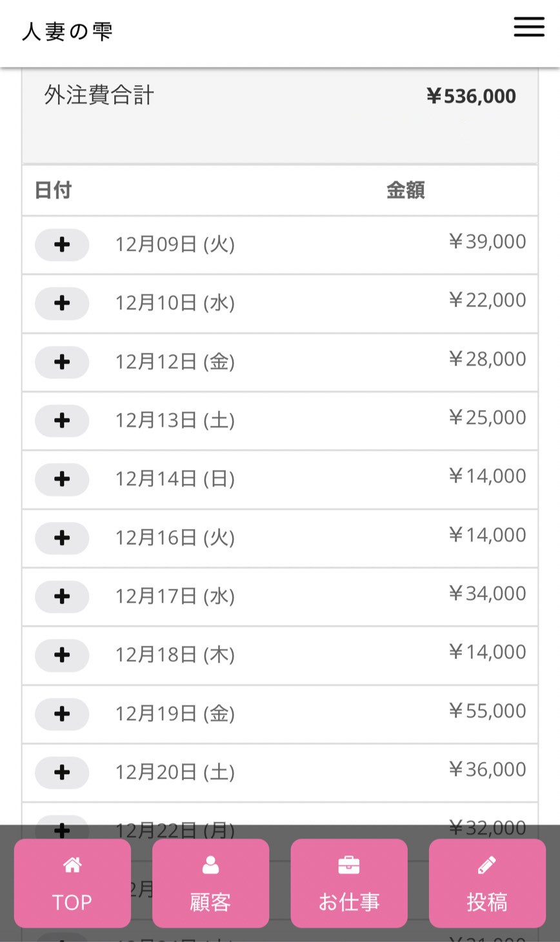This screenshot has width=560, height=942.
Task: Tap the briefcase icon for お仕事
Action: tap(348, 865)
